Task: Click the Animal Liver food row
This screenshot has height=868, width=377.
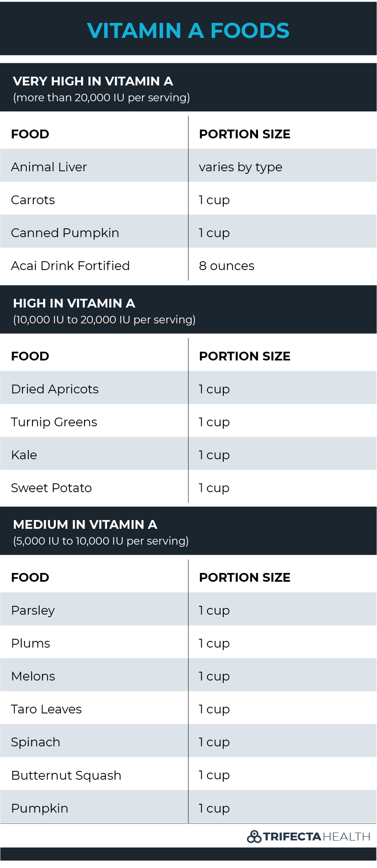Action: [49, 167]
